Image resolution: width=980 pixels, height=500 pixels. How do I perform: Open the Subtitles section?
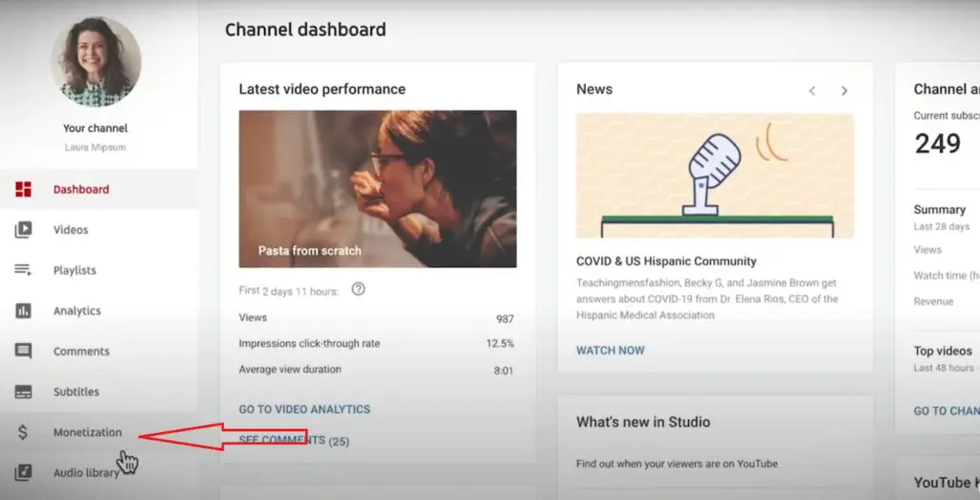pos(99,392)
